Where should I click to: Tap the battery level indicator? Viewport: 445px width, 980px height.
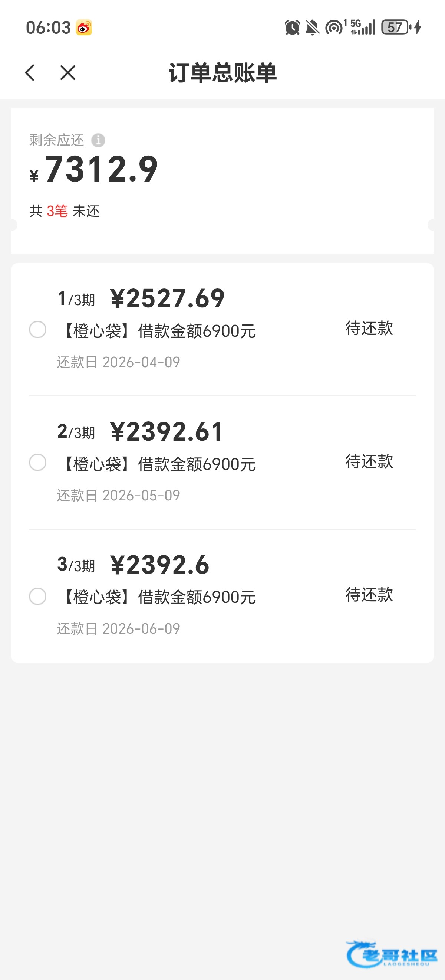pyautogui.click(x=396, y=27)
